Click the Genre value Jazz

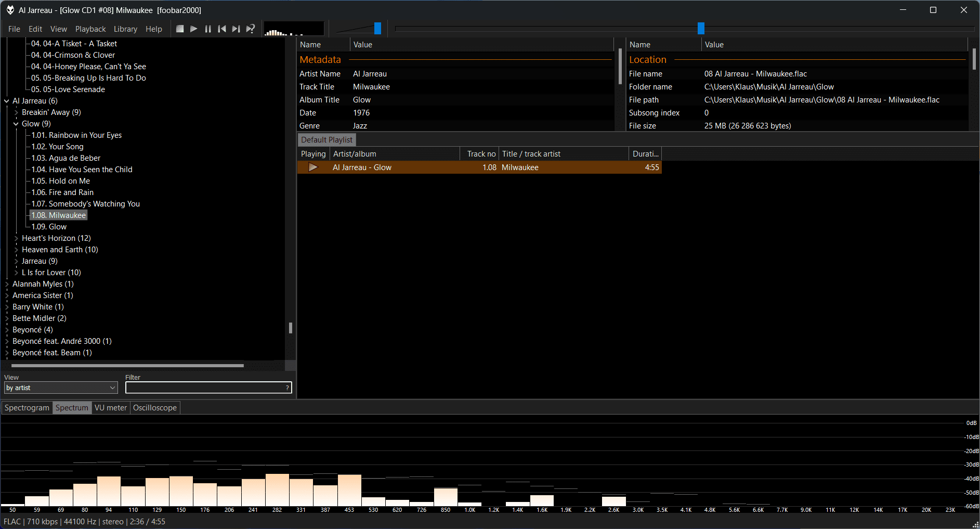pos(360,126)
